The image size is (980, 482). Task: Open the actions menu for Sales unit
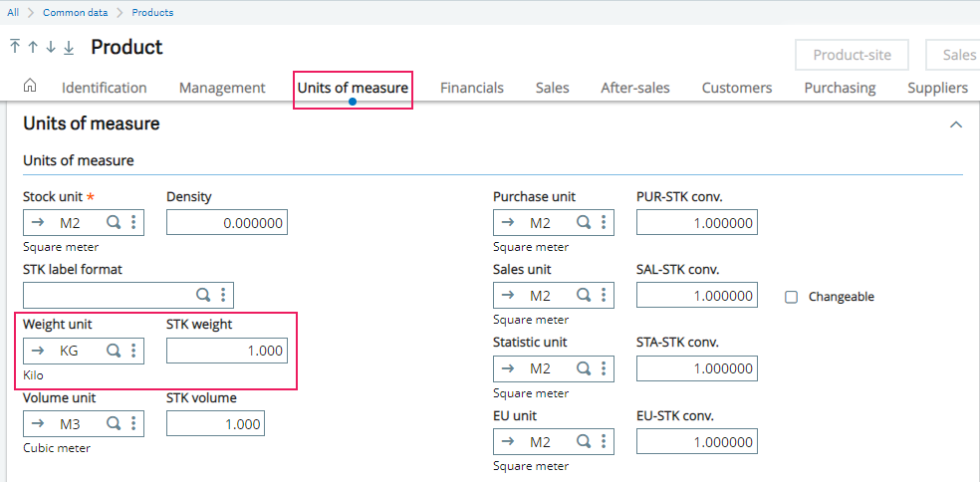coord(604,295)
